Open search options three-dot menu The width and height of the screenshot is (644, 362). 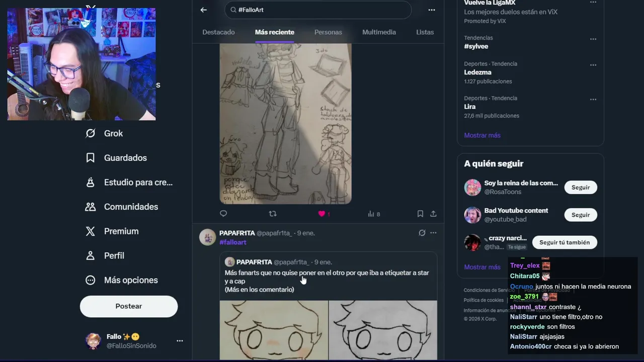pyautogui.click(x=431, y=10)
